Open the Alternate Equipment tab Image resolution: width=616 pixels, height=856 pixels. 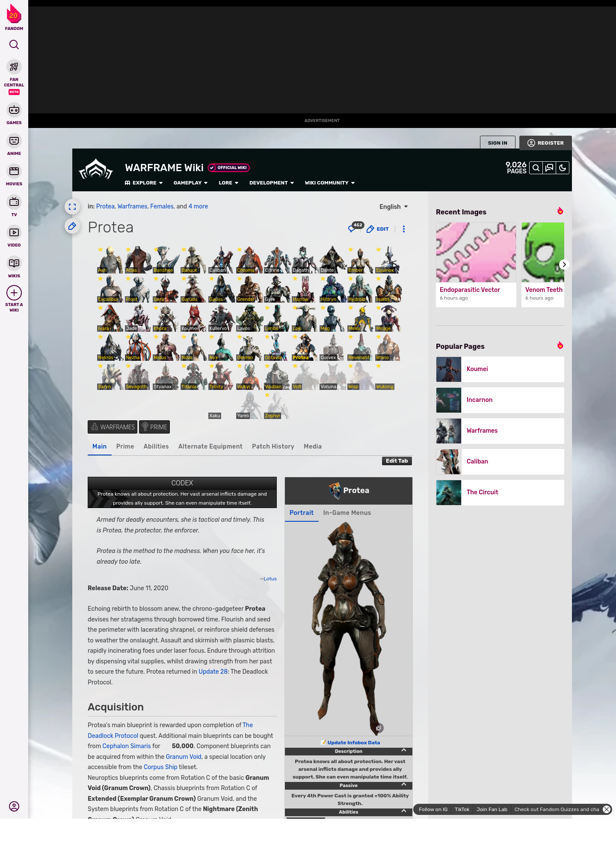click(x=210, y=446)
